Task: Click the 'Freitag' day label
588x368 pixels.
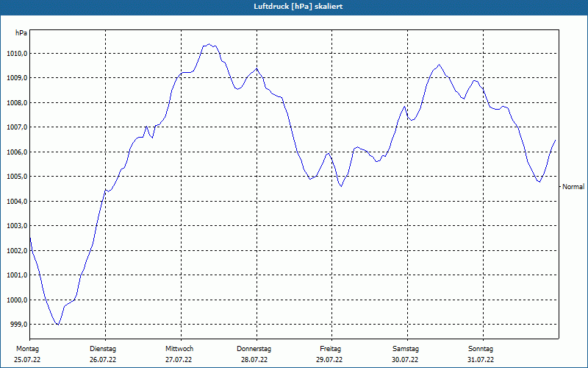Action: click(x=330, y=349)
